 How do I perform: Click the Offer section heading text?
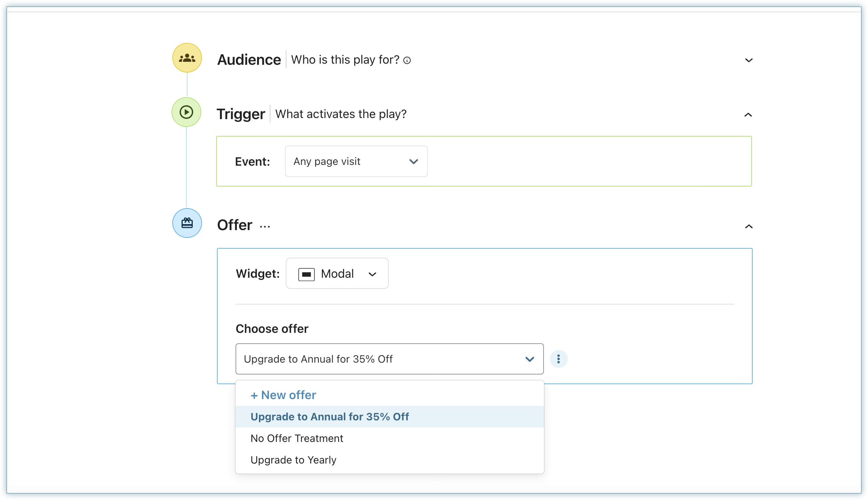point(234,225)
